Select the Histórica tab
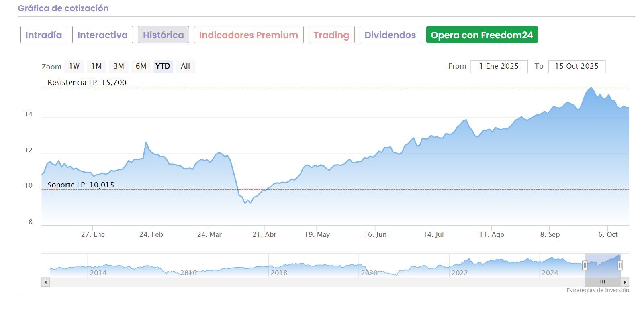The width and height of the screenshot is (644, 309). click(163, 35)
